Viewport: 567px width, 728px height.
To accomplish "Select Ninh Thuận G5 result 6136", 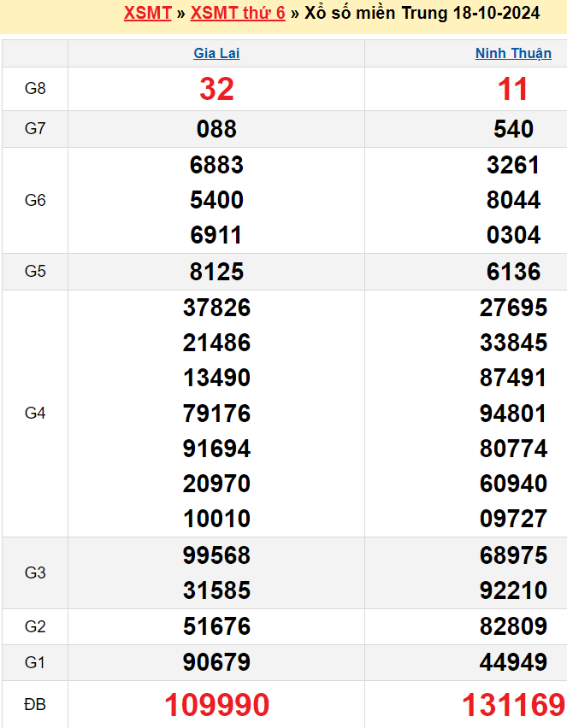I will (x=513, y=272).
